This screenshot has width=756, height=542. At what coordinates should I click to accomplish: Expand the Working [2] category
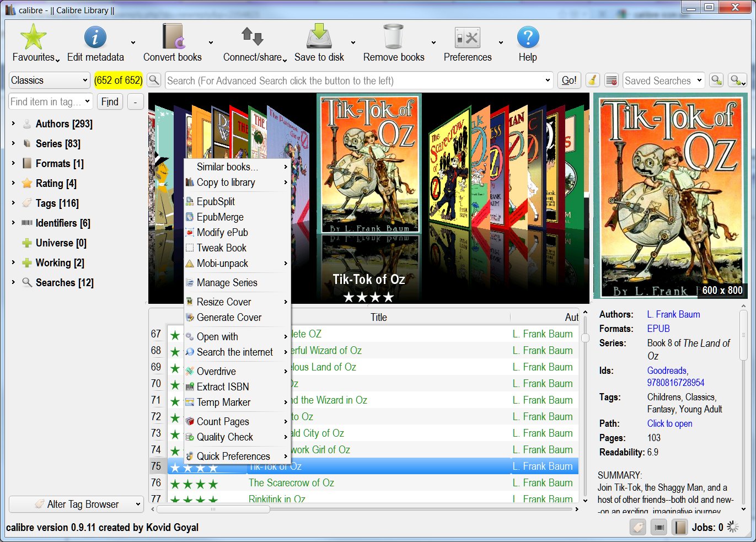coord(13,262)
